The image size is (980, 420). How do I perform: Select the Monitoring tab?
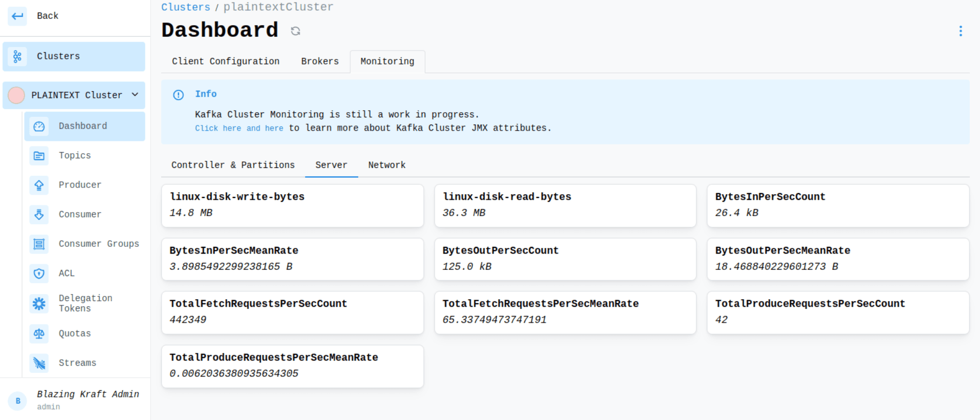pos(387,61)
